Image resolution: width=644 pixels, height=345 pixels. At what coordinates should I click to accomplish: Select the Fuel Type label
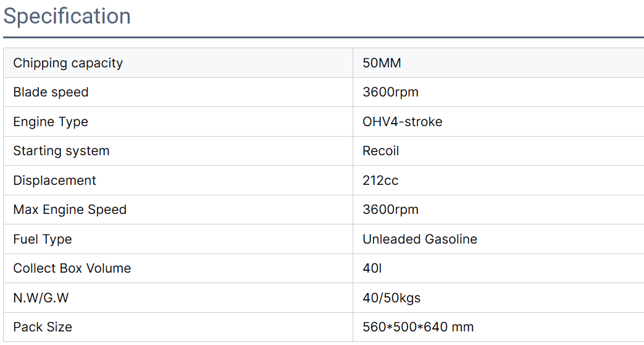pyautogui.click(x=43, y=239)
